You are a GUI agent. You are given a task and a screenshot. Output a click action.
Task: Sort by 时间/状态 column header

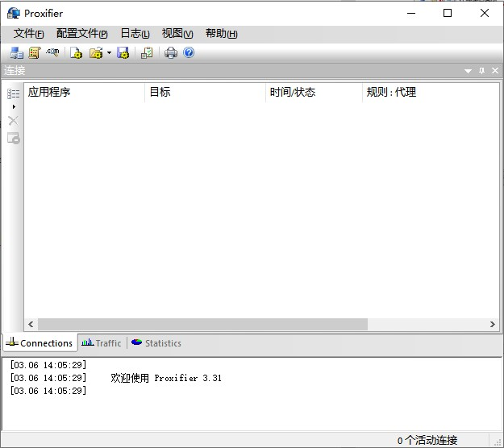314,92
